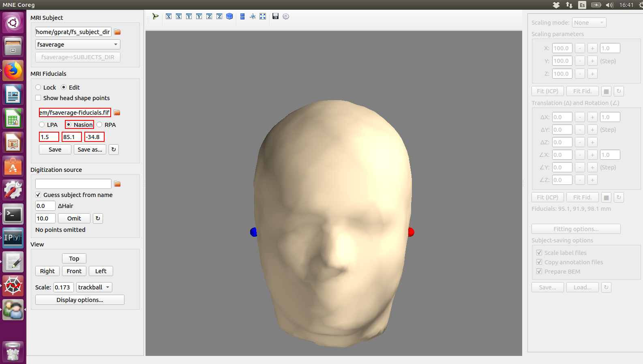Open Display options... dialog
The image size is (643, 364).
click(x=80, y=300)
